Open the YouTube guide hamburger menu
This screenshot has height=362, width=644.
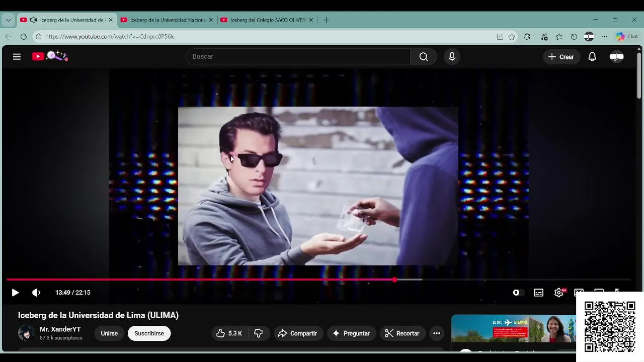click(x=17, y=57)
